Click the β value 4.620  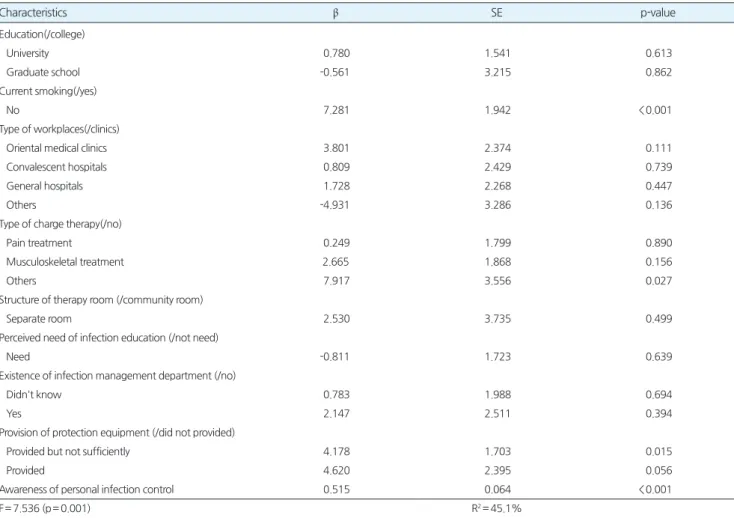click(x=336, y=470)
